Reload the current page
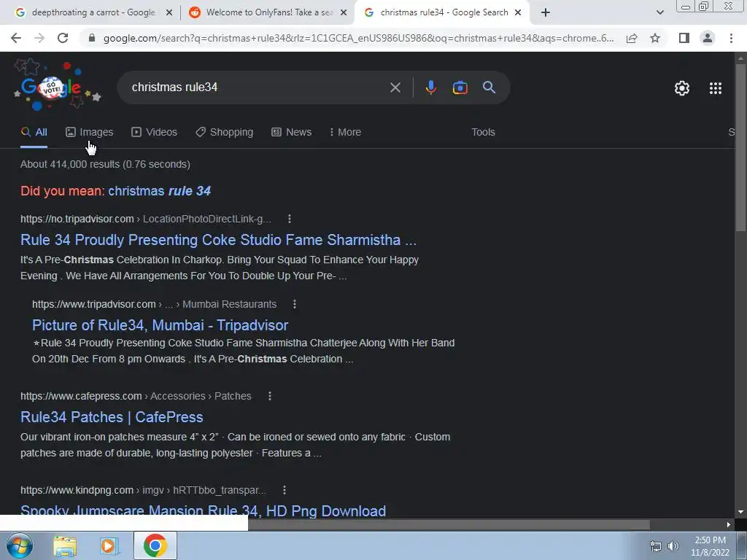Image resolution: width=747 pixels, height=560 pixels. point(63,38)
